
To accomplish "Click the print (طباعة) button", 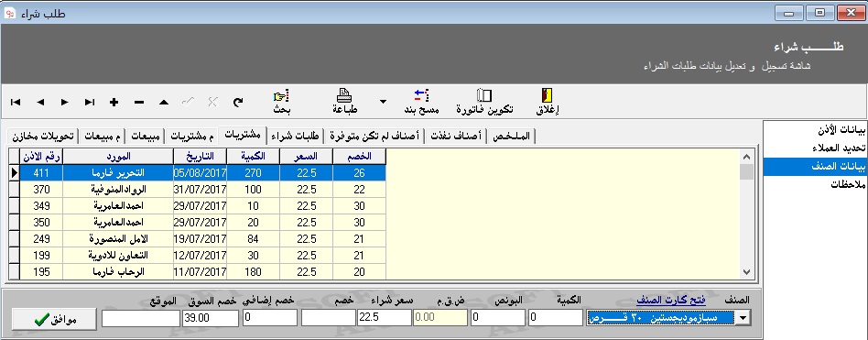I will [345, 102].
